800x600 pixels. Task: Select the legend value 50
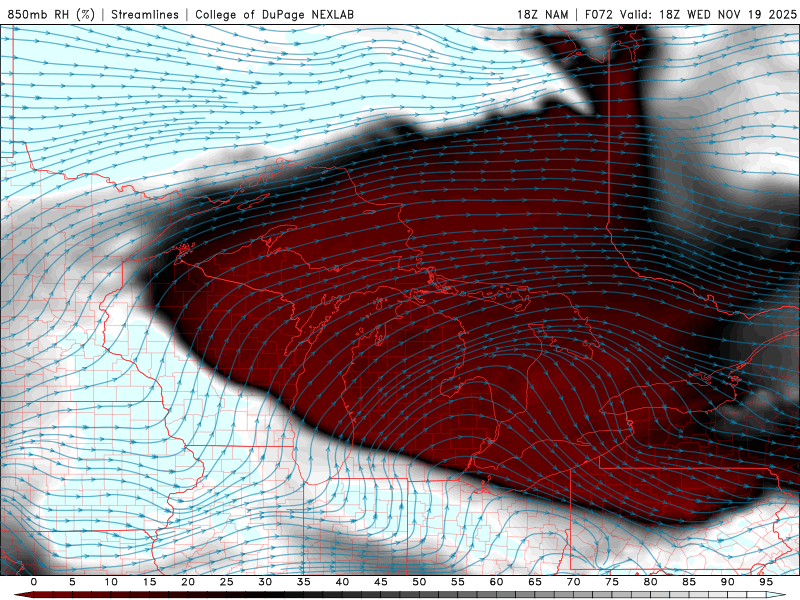coord(419,582)
